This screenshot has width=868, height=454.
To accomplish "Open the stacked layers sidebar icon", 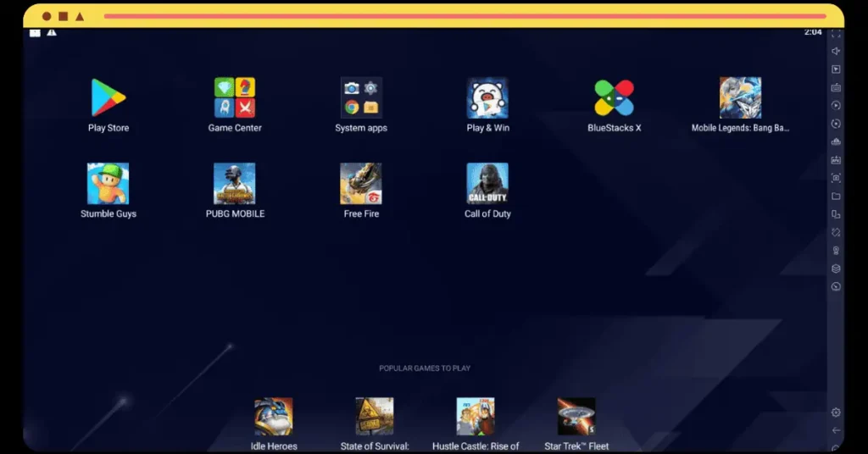I will pos(836,269).
